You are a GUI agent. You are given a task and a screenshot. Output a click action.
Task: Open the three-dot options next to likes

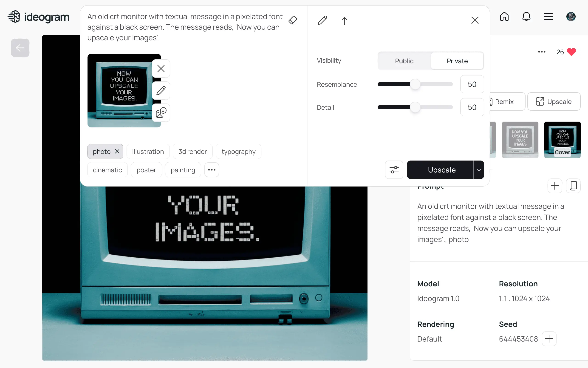point(542,52)
